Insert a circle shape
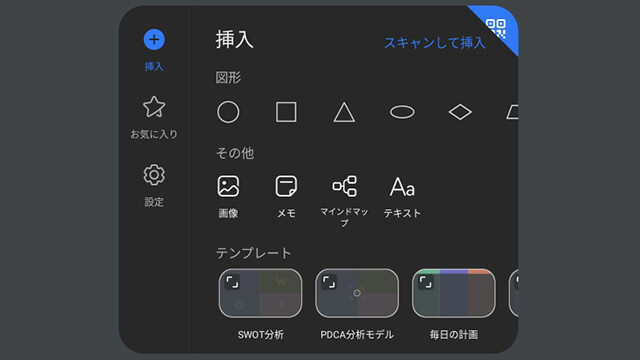This screenshot has width=640, height=360. coord(228,112)
